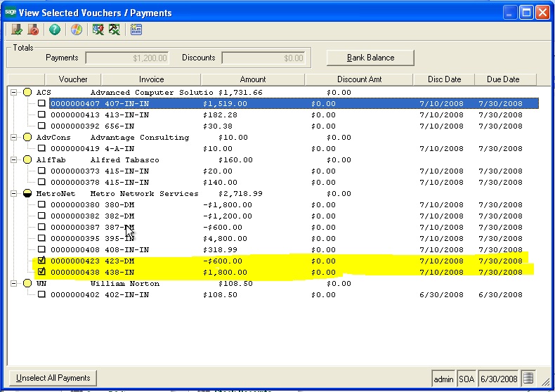Click the Disc Date column header
555x392 pixels.
[x=444, y=79]
